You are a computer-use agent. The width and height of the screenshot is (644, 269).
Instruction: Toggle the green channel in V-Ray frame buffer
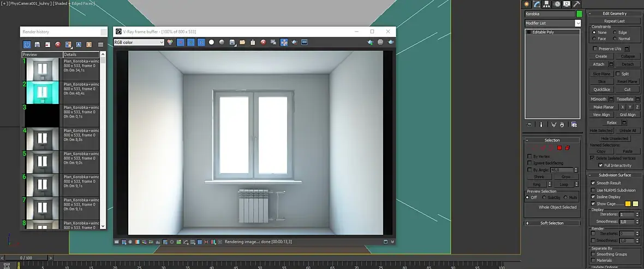point(190,42)
